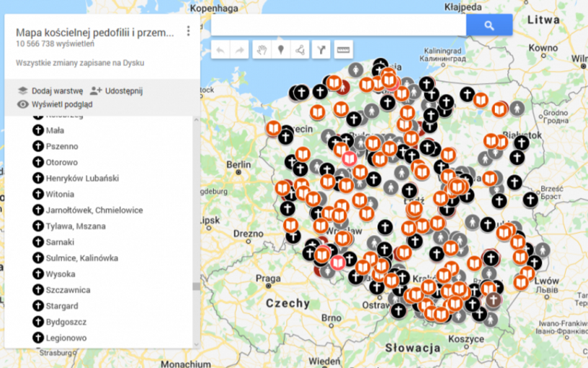Click Wyświetl podgląd preview link
The height and width of the screenshot is (368, 588).
pos(62,104)
